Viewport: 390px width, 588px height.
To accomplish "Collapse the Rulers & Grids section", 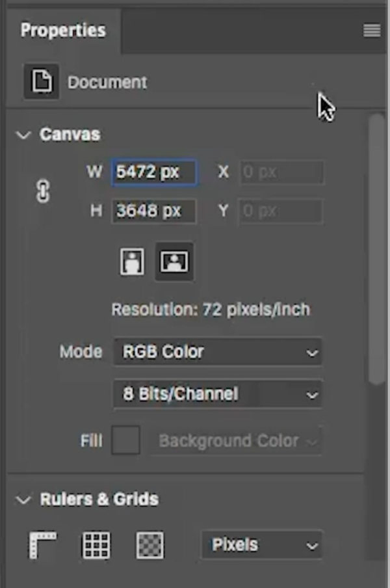I will click(23, 499).
